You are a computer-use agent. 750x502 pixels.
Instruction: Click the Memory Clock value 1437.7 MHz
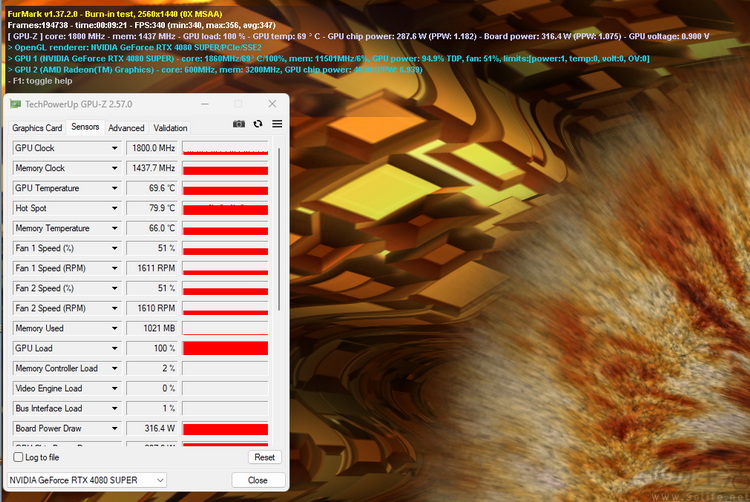(152, 168)
